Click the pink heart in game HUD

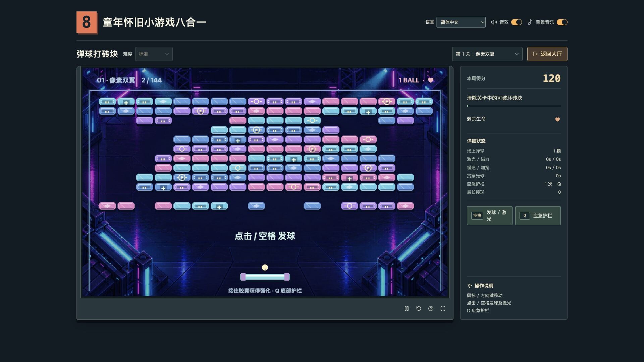(431, 80)
